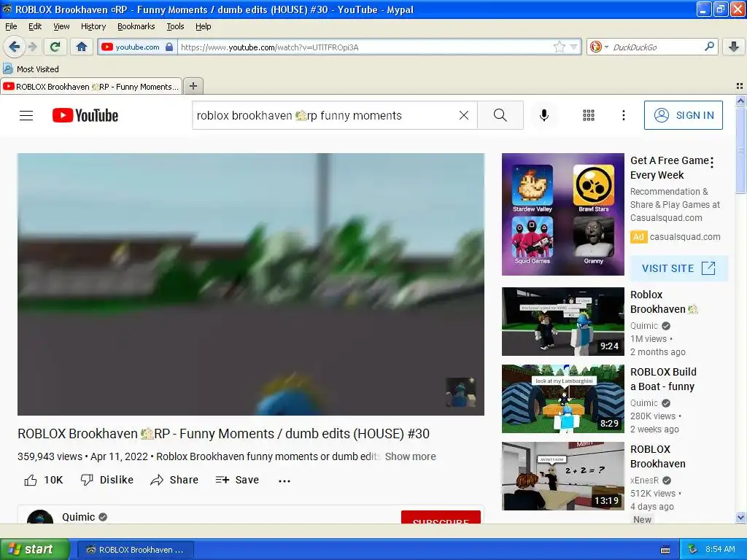Open more actions ellipsis under the video
The image size is (747, 560).
pos(285,481)
